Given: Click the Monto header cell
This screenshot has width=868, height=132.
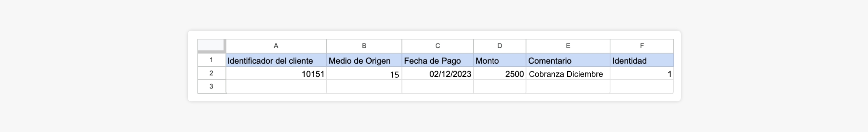Looking at the screenshot, I should [x=500, y=60].
